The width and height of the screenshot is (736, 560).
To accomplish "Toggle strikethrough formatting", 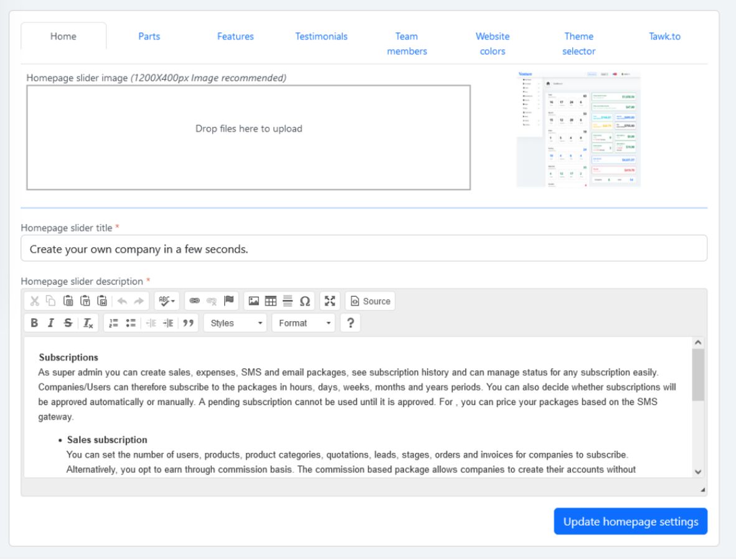I will click(67, 324).
